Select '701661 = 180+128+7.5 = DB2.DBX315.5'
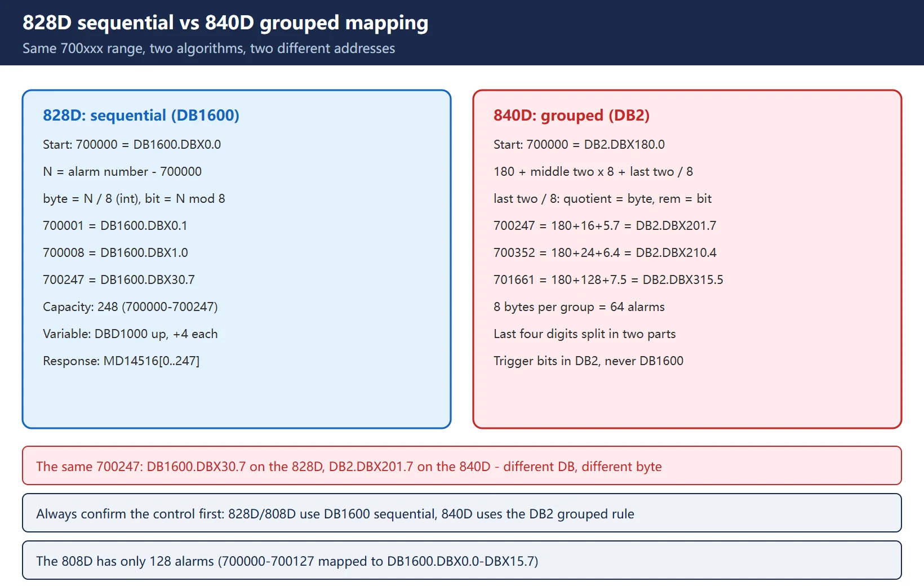 608,279
